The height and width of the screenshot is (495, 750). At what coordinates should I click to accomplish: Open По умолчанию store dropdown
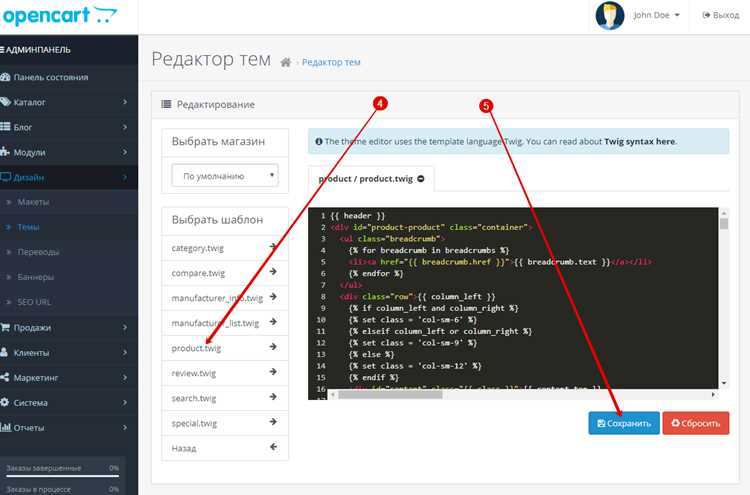pos(225,176)
